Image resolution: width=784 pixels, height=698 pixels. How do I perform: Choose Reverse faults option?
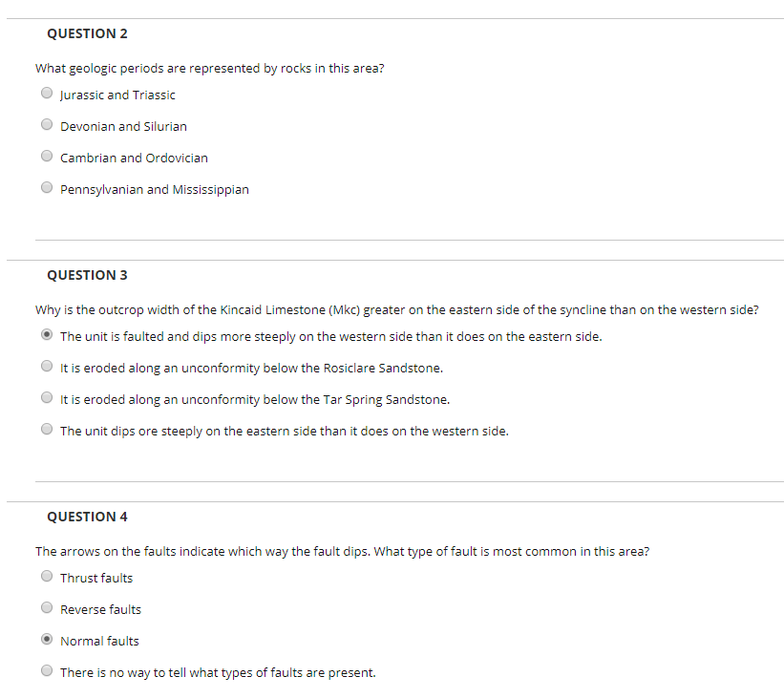47,607
